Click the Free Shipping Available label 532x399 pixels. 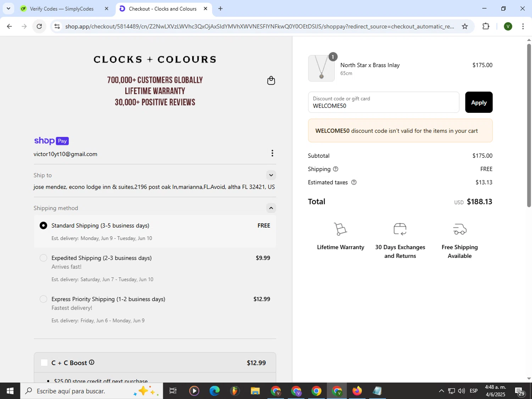460,251
